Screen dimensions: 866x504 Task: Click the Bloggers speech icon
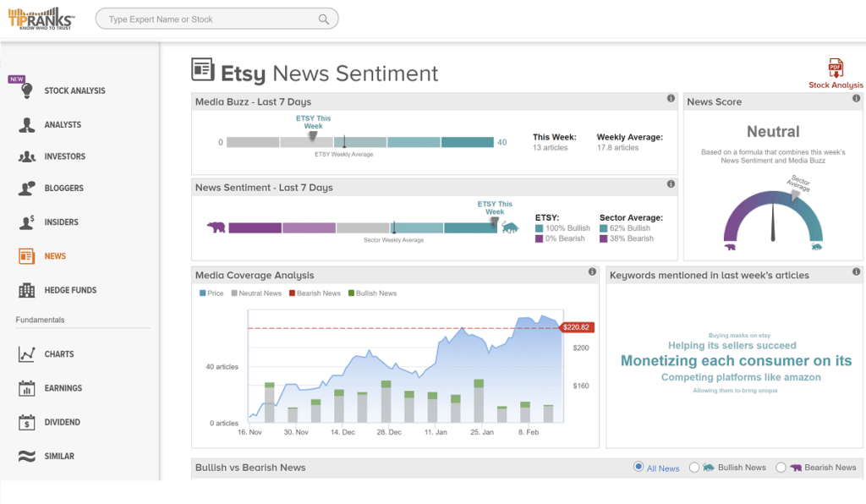[26, 189]
